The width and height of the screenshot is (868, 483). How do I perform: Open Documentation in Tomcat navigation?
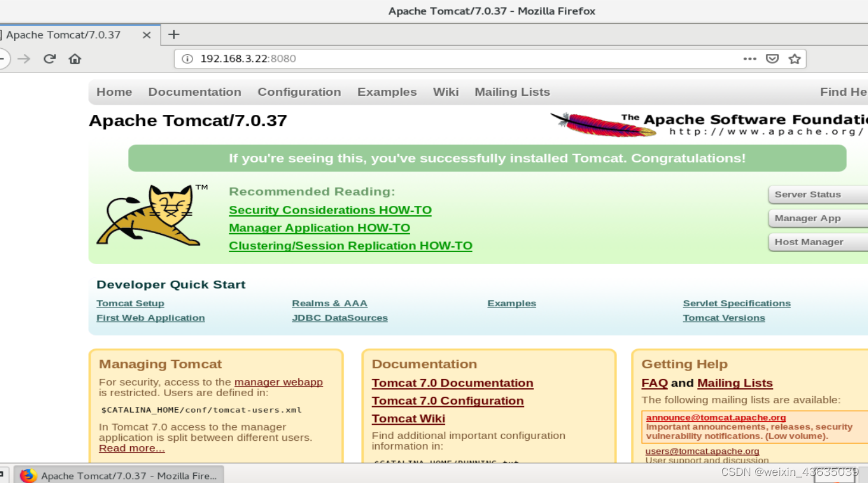tap(195, 92)
